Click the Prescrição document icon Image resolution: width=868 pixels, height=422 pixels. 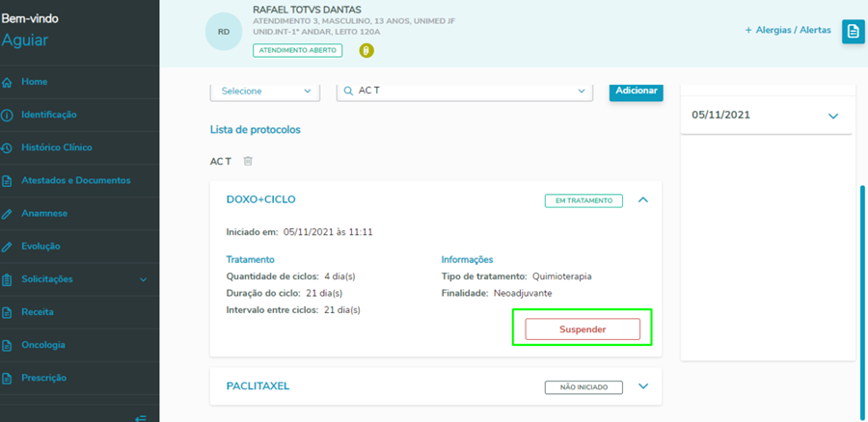coord(7,379)
